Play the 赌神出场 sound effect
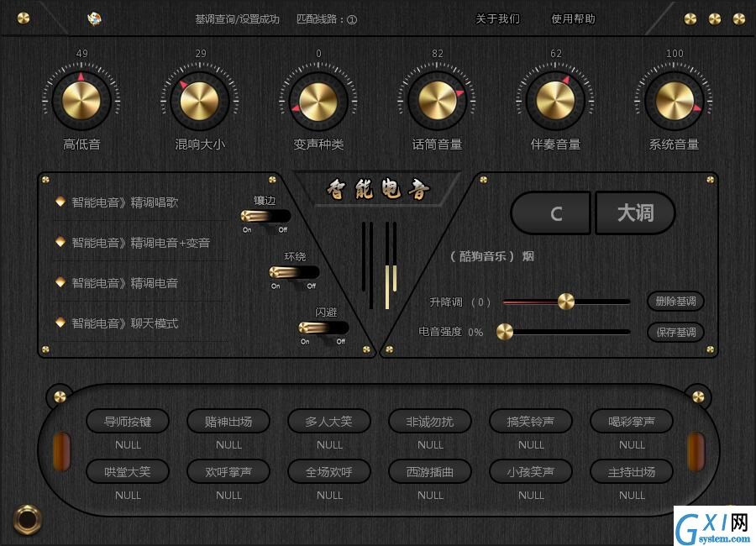This screenshot has height=546, width=756. [228, 421]
